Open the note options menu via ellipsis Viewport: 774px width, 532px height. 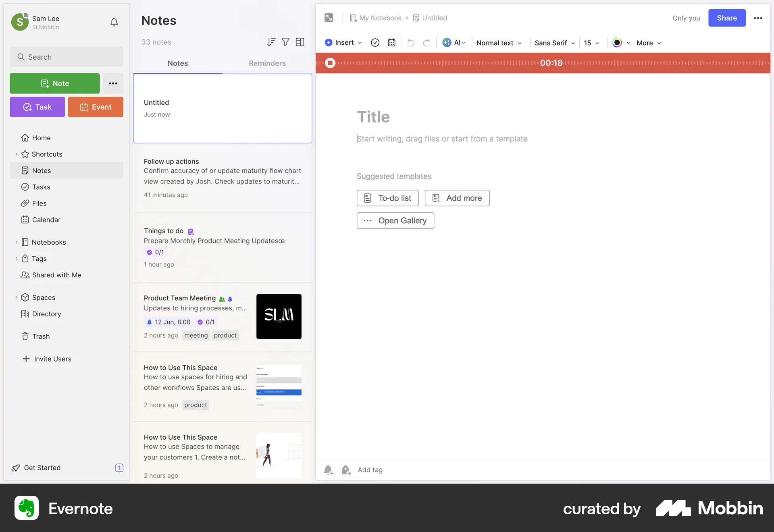pos(758,18)
